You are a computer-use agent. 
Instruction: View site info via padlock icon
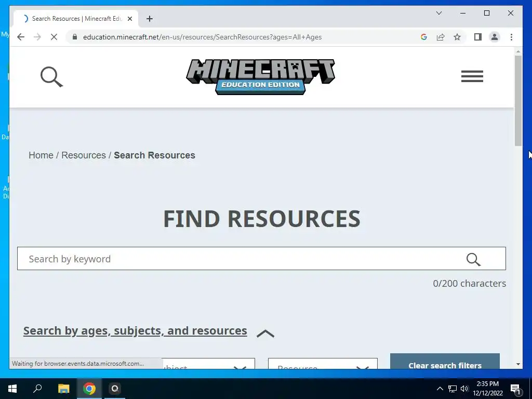coord(75,37)
